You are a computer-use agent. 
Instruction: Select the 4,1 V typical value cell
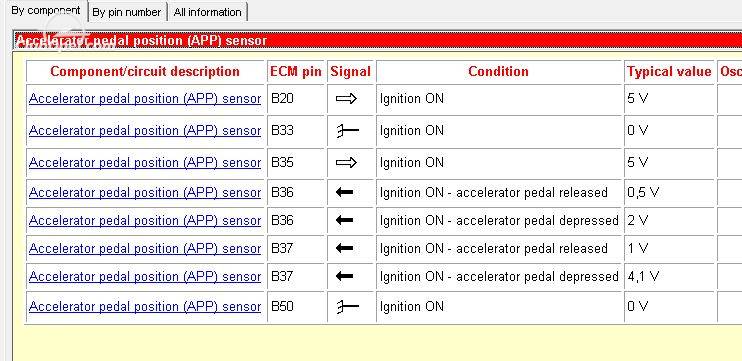tap(669, 276)
